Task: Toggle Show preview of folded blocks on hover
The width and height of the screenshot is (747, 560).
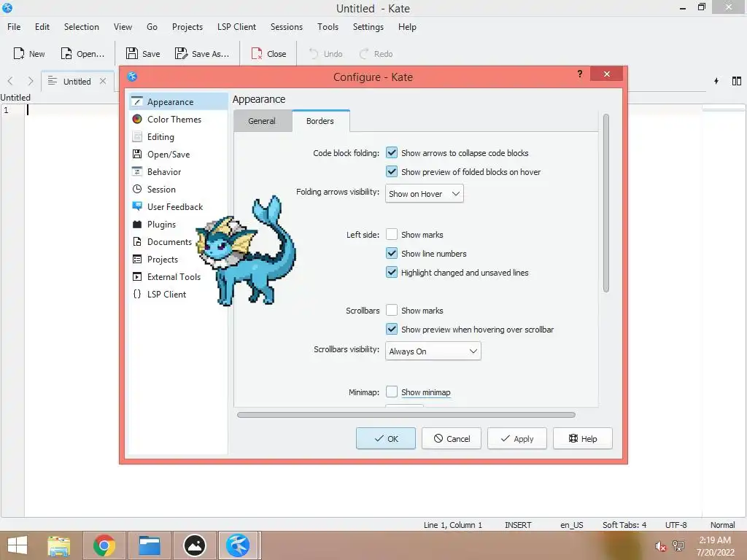Action: [x=392, y=171]
